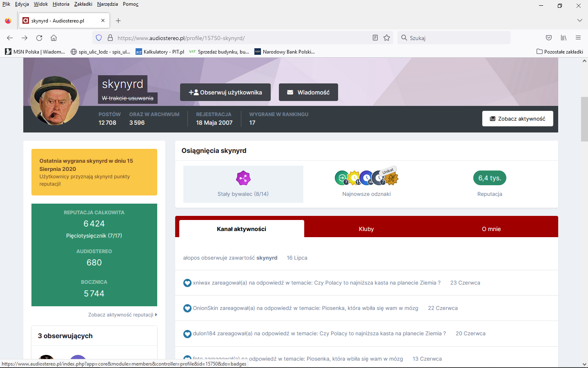The image size is (588, 368).
Task: Switch to Kanał aktywności tab
Action: (x=241, y=229)
